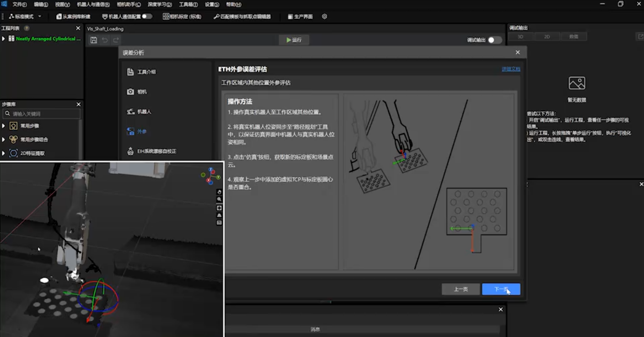
Task: Open the 标准模式 mode dropdown
Action: 25,17
